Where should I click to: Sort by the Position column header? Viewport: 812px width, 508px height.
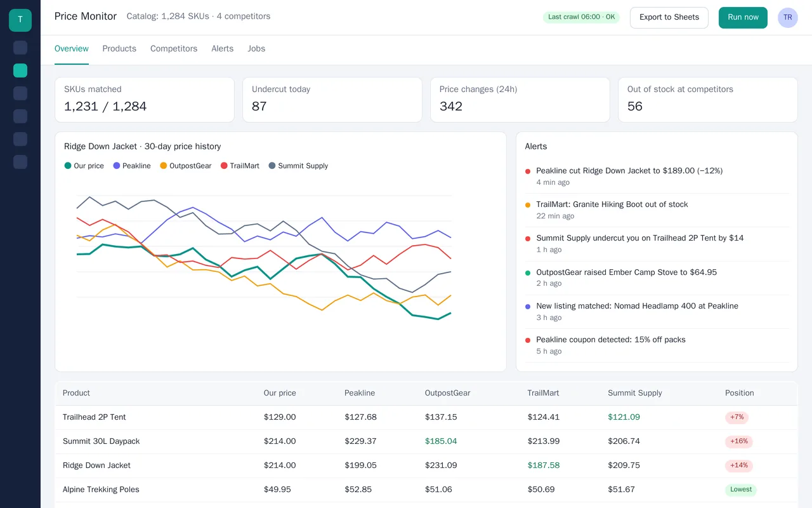point(740,393)
